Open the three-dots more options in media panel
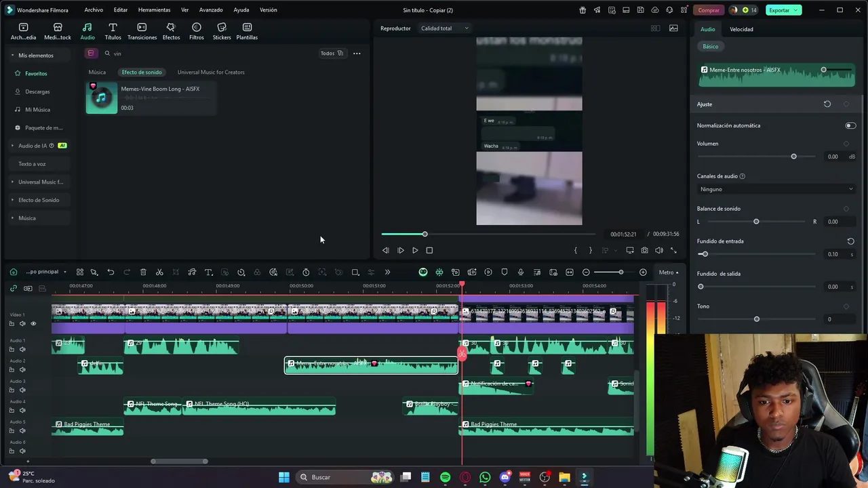This screenshot has width=868, height=488. [x=357, y=53]
